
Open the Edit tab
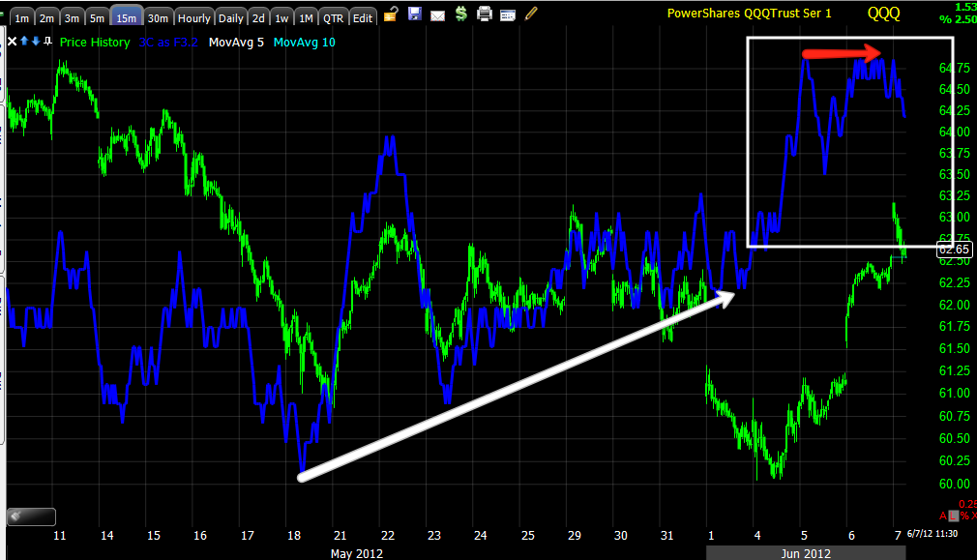click(x=363, y=16)
